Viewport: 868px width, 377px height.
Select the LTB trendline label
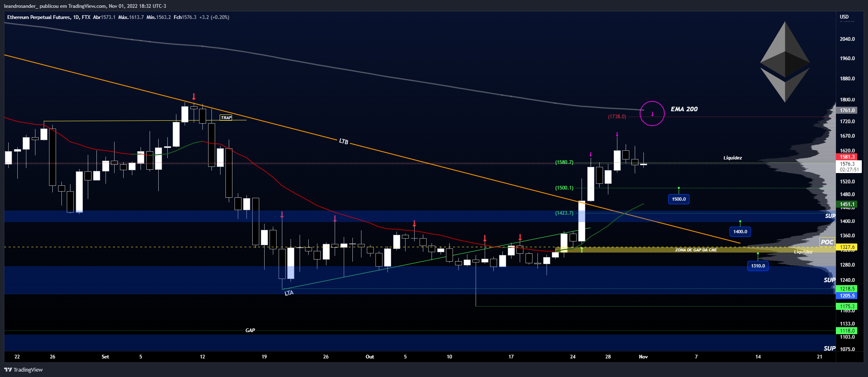coord(344,141)
